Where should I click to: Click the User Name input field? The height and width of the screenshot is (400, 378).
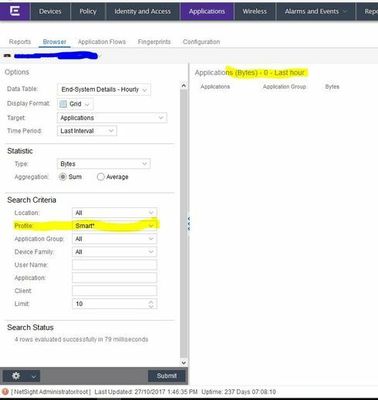click(114, 265)
